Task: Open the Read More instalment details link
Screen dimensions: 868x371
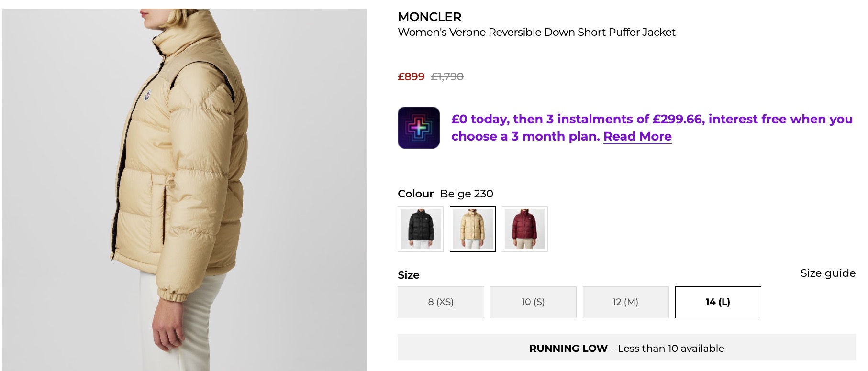Action: point(638,137)
